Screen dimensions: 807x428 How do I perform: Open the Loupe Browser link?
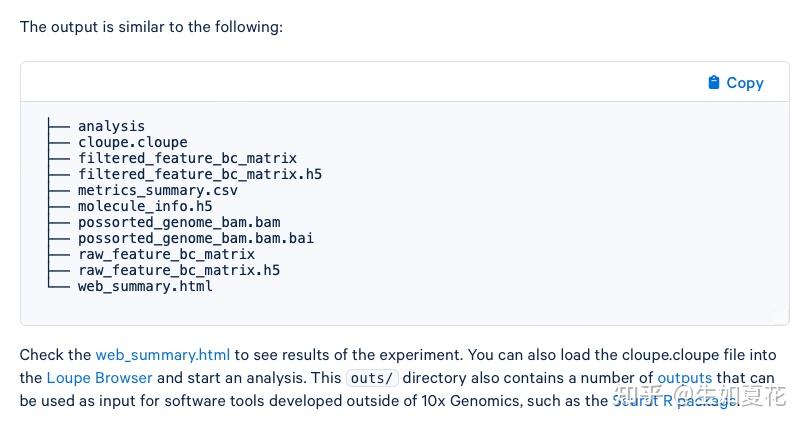click(x=99, y=378)
